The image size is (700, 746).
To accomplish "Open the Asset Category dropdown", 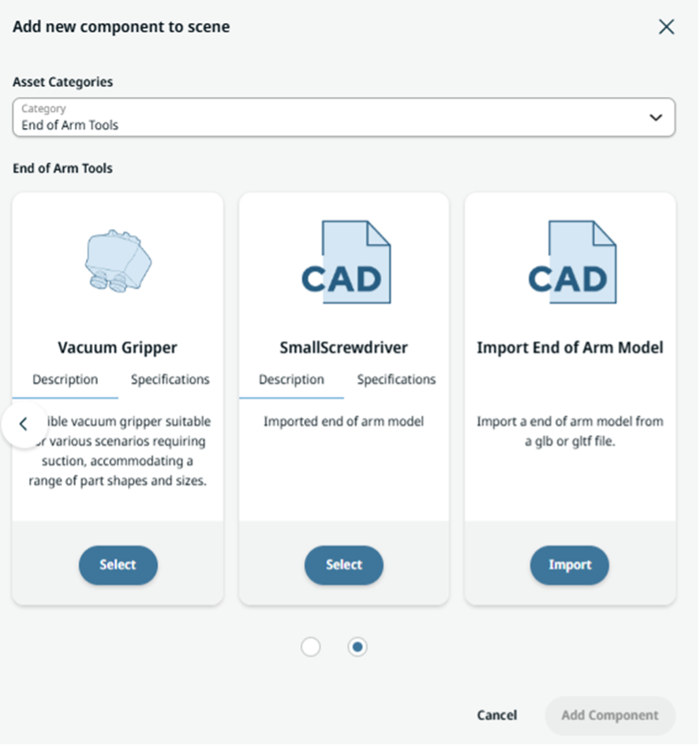I will (x=331, y=117).
